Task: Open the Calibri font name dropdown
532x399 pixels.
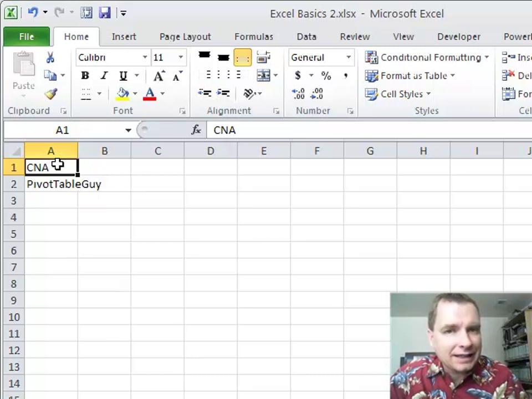Action: [x=145, y=57]
